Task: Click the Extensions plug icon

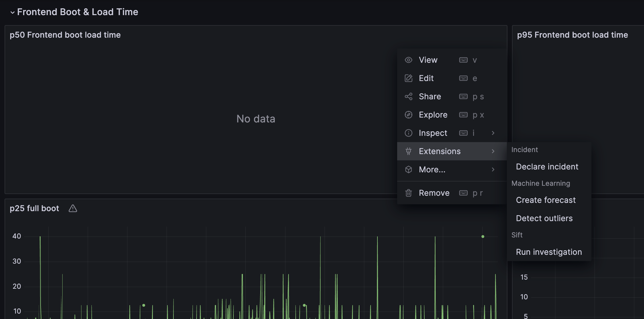Action: click(x=408, y=151)
